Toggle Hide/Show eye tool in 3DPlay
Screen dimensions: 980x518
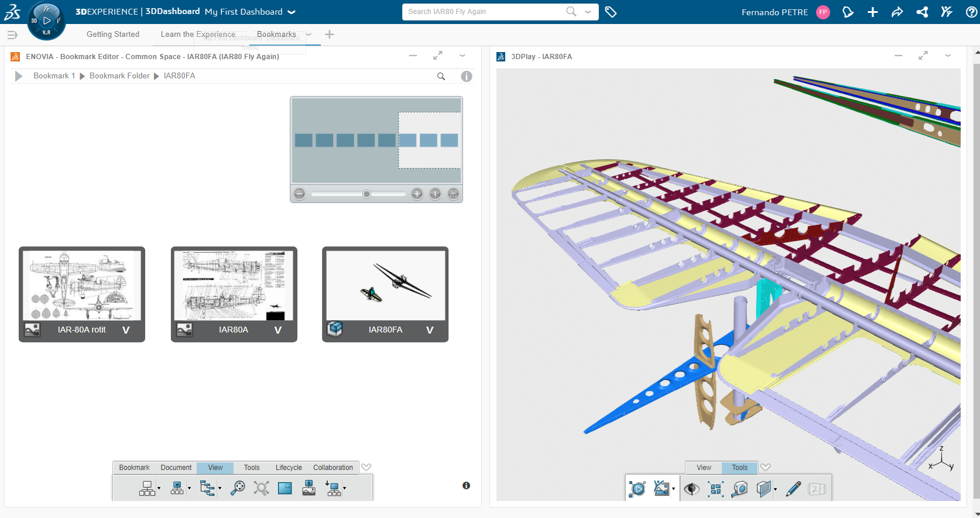692,489
